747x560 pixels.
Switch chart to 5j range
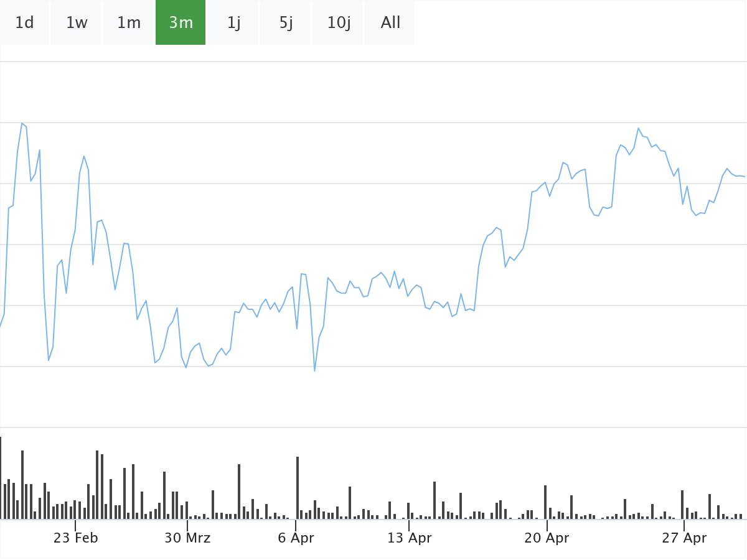click(x=286, y=23)
